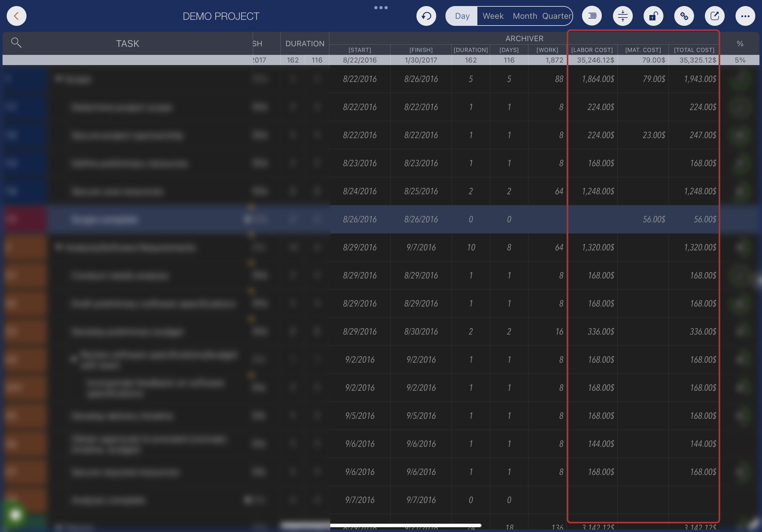
Task: Select the Day time scale
Action: (x=462, y=16)
